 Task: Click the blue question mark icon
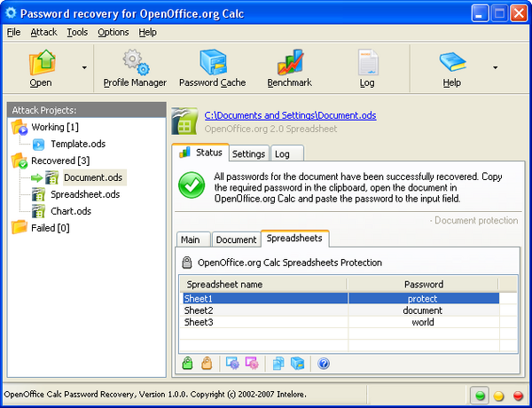tap(324, 364)
